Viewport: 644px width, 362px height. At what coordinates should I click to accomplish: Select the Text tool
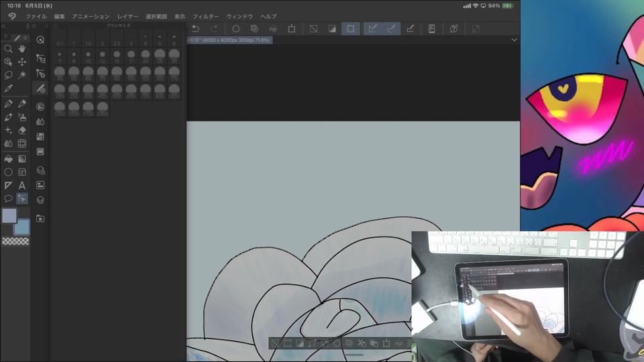[x=22, y=186]
